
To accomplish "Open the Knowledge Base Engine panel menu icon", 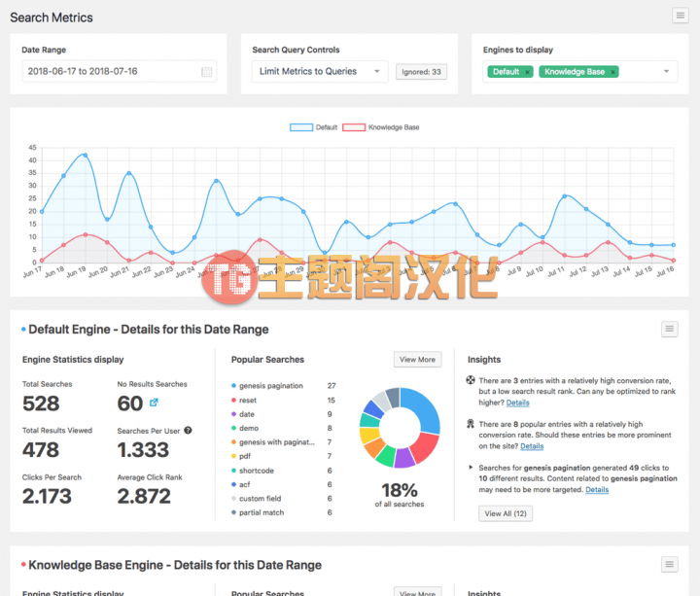I will (x=669, y=564).
